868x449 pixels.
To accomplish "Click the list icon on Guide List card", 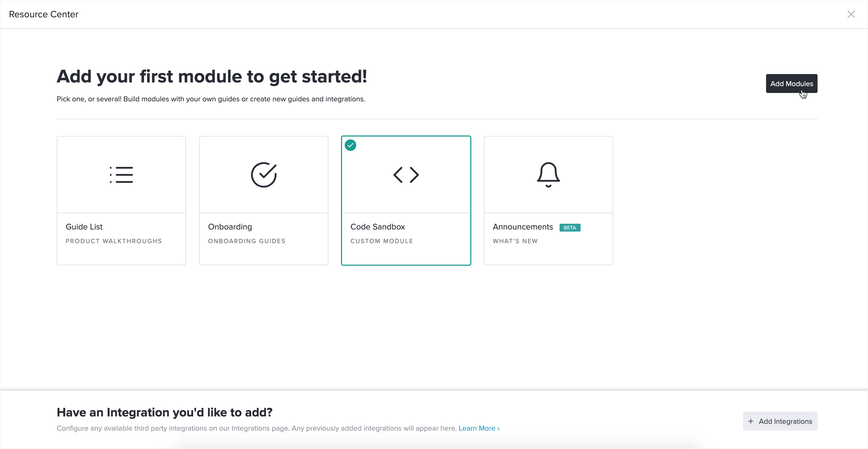I will (121, 175).
